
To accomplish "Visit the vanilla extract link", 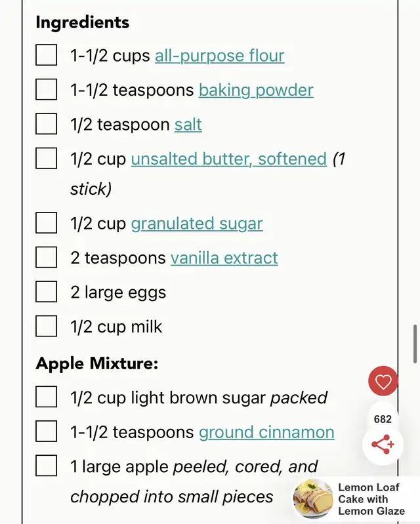I will point(224,258).
